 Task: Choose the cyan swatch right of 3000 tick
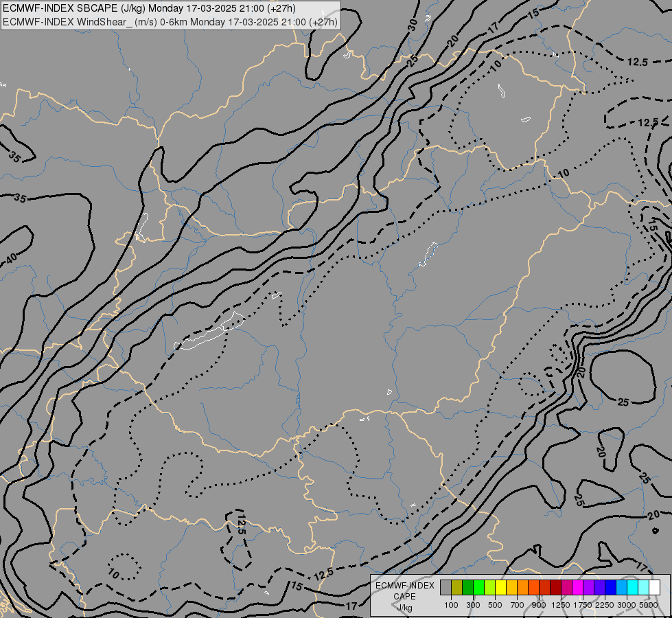tap(633, 587)
